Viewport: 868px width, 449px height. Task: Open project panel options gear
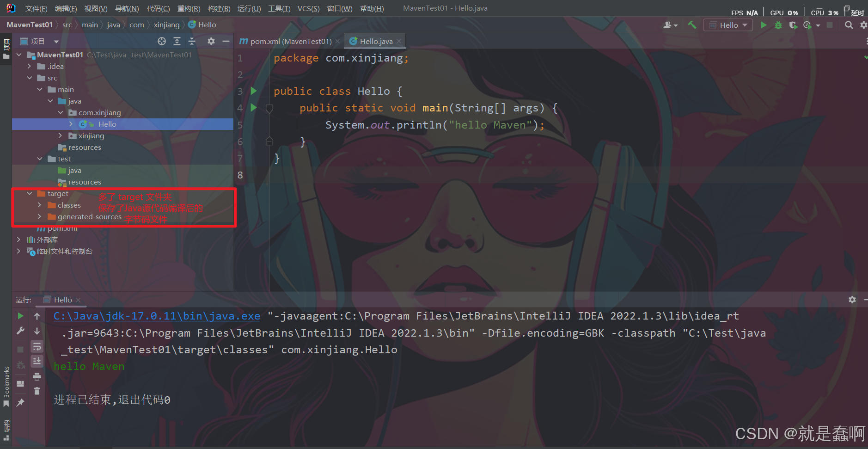211,41
